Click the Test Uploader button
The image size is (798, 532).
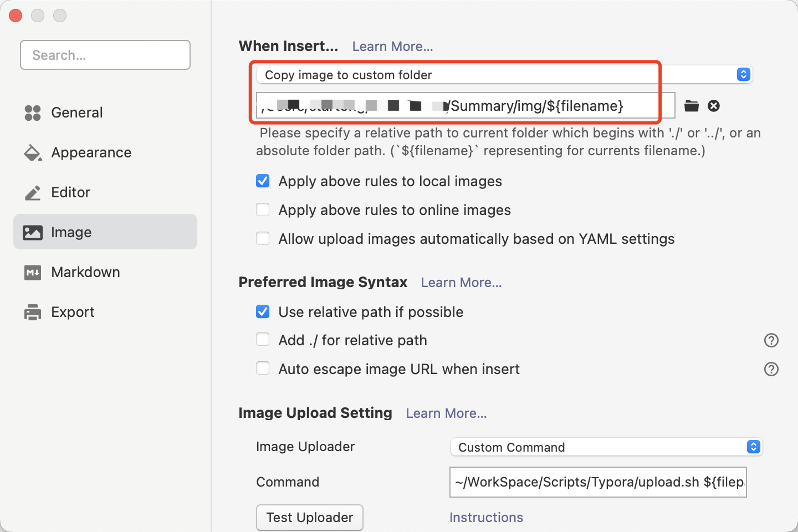[x=310, y=518]
